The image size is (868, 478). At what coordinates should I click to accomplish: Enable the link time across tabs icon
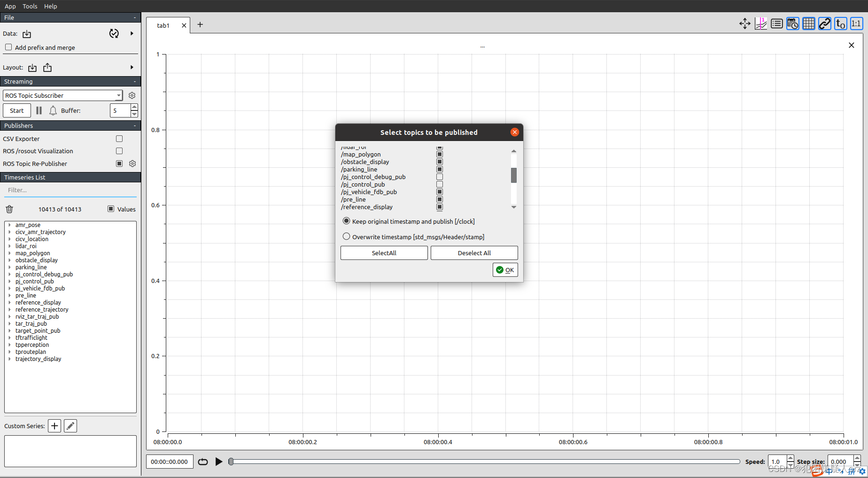click(x=824, y=23)
